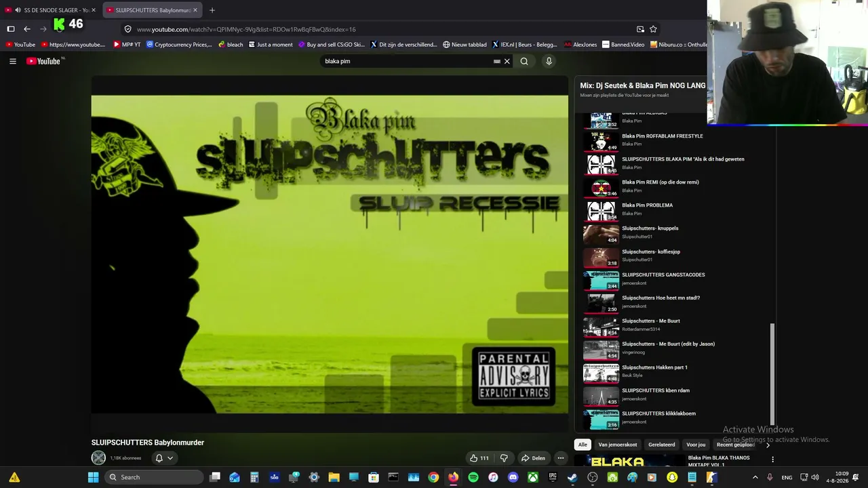Image resolution: width=868 pixels, height=488 pixels.
Task: Open the Cryptocurrency Prices bookmark
Action: click(179, 45)
